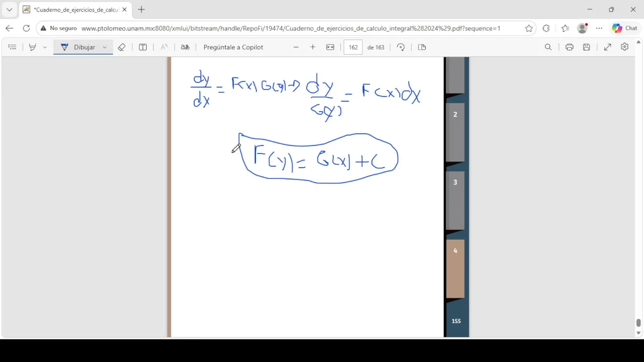Open the user profile menu
644x362 pixels.
click(583, 28)
